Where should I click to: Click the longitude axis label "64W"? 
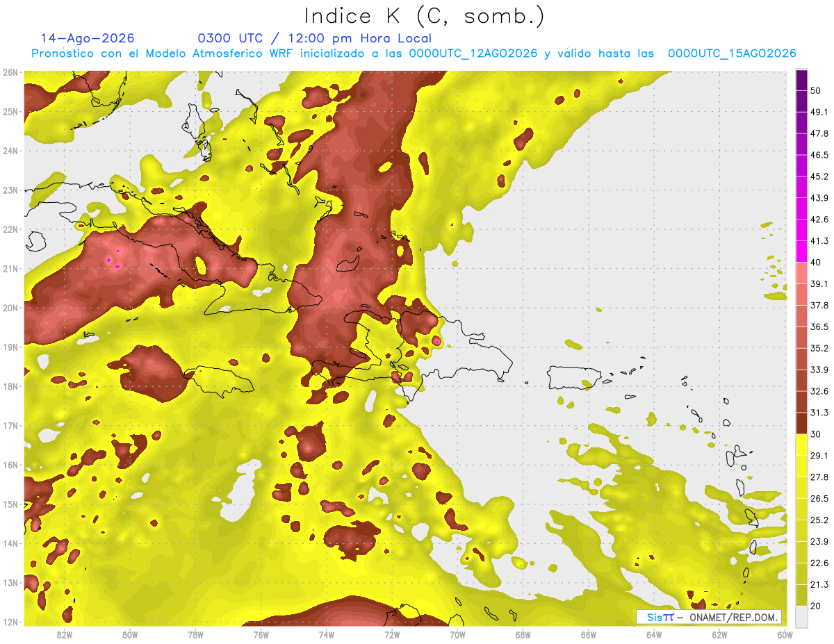[654, 635]
